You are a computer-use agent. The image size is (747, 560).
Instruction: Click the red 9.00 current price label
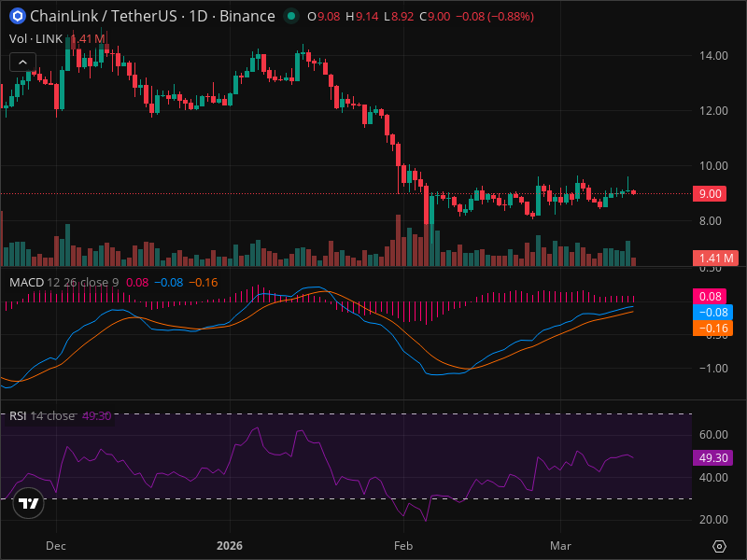[710, 194]
